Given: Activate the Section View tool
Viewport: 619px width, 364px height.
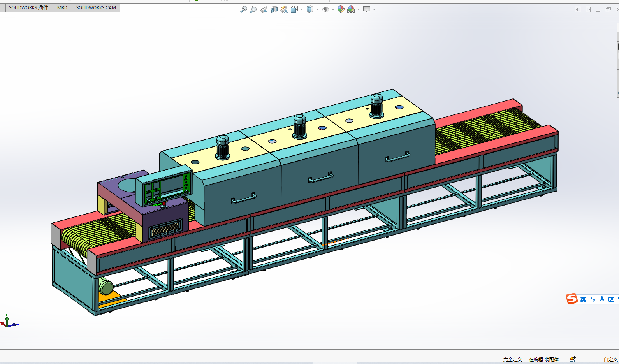Looking at the screenshot, I should 274,9.
